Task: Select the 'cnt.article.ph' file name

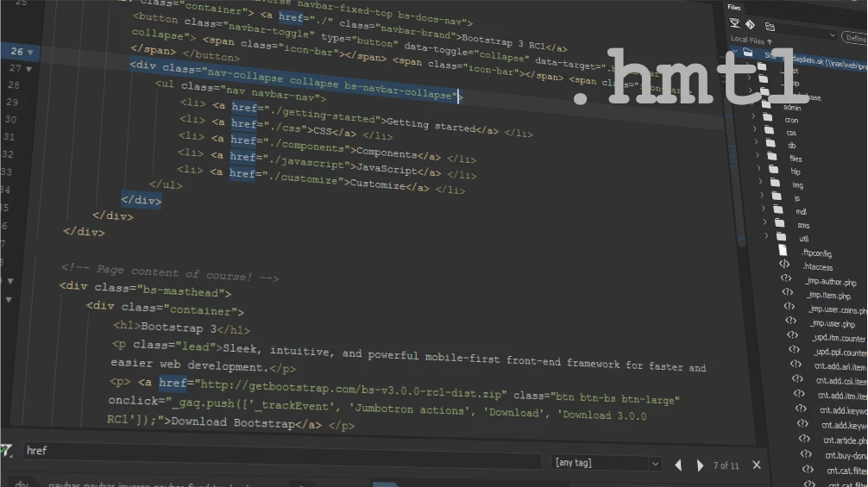Action: [x=844, y=440]
